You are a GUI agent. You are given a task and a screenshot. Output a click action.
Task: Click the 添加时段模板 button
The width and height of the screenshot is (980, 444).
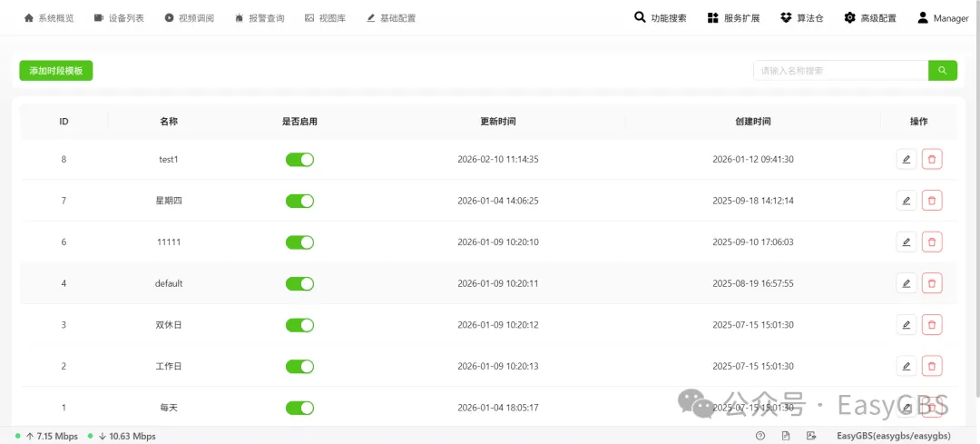[x=56, y=71]
